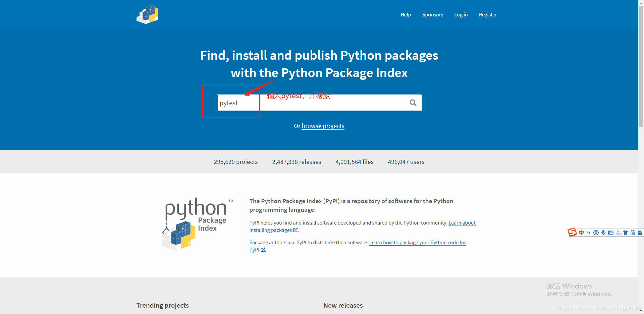Image resolution: width=644 pixels, height=314 pixels.
Task: Toggle punctuation mode on Sogou bar
Action: [x=589, y=233]
